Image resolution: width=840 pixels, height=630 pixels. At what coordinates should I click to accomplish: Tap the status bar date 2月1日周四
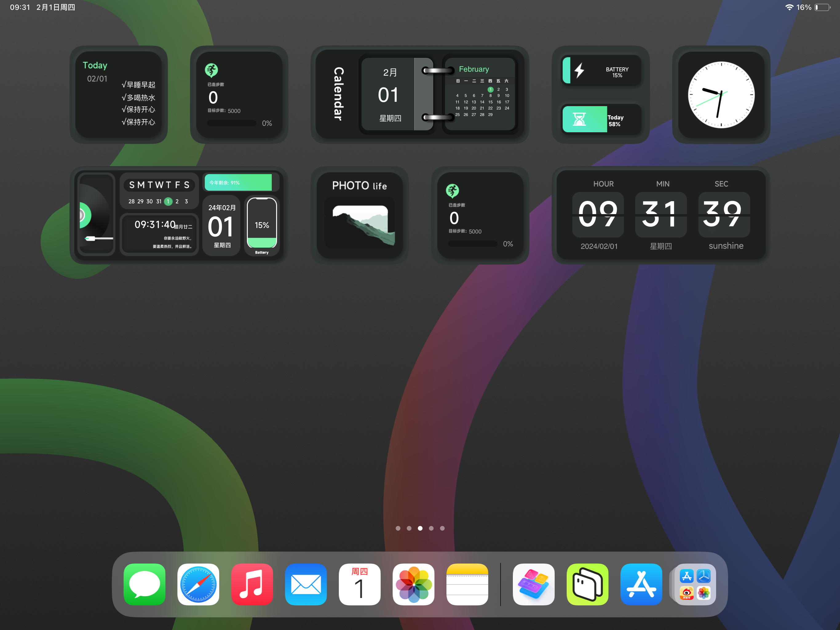point(56,7)
